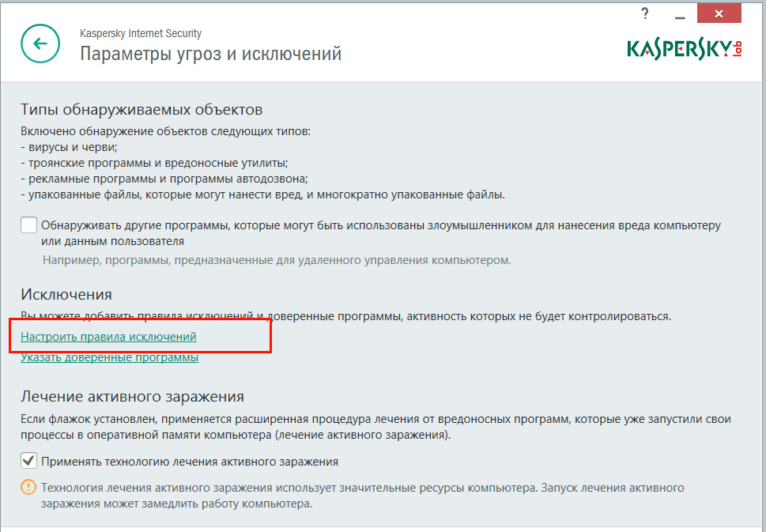Click warning text about computer resources
Image resolution: width=766 pixels, height=532 pixels.
point(363,496)
